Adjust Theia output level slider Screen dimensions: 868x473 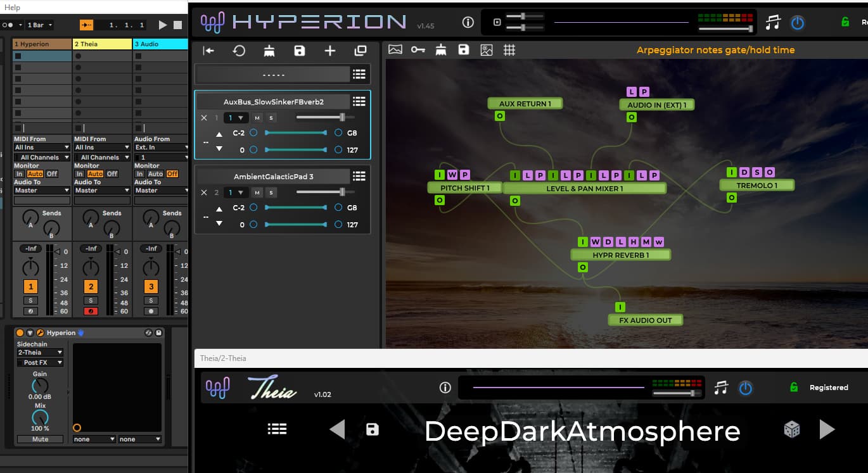pyautogui.click(x=678, y=393)
